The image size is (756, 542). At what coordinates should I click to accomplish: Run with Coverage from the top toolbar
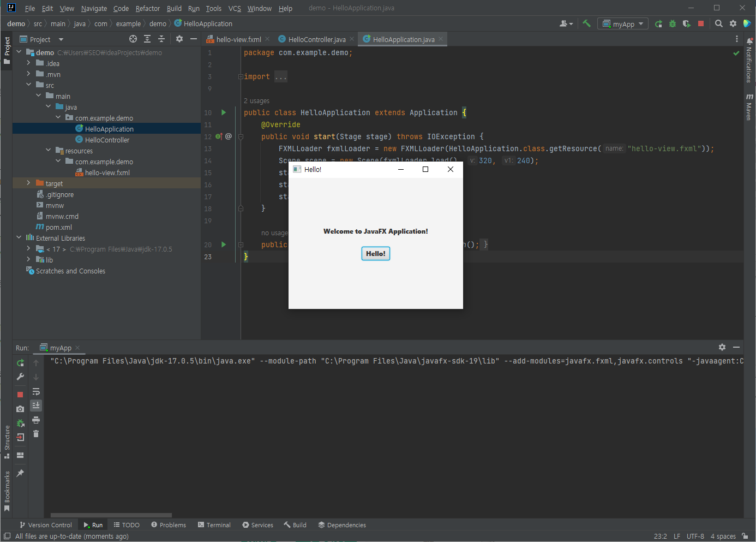[687, 23]
